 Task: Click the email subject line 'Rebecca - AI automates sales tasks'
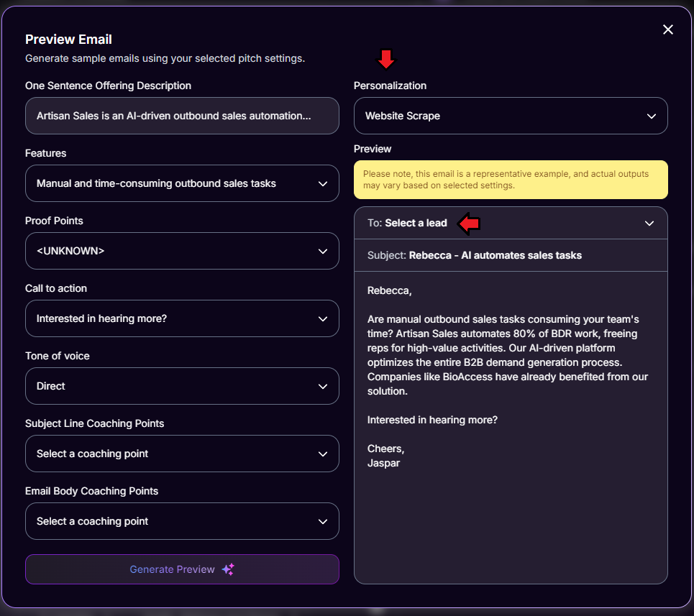tap(495, 255)
